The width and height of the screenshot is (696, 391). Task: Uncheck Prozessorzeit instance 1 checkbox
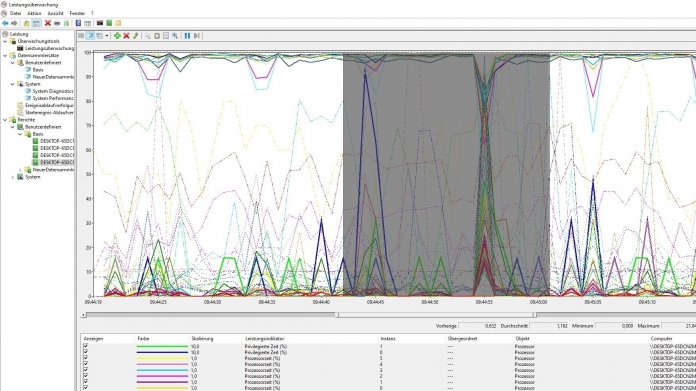pos(86,381)
